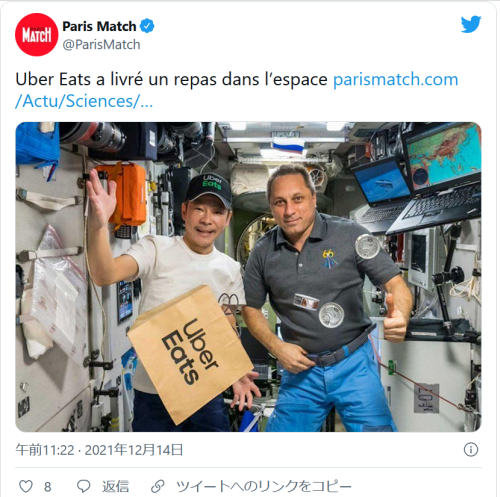Open the parismatch.com article link

pos(395,79)
